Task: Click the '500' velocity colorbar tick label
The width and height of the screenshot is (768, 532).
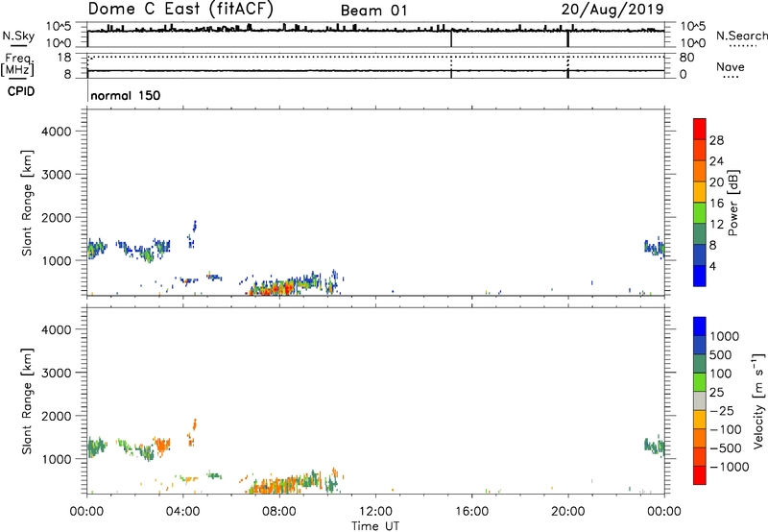Action: coord(720,355)
